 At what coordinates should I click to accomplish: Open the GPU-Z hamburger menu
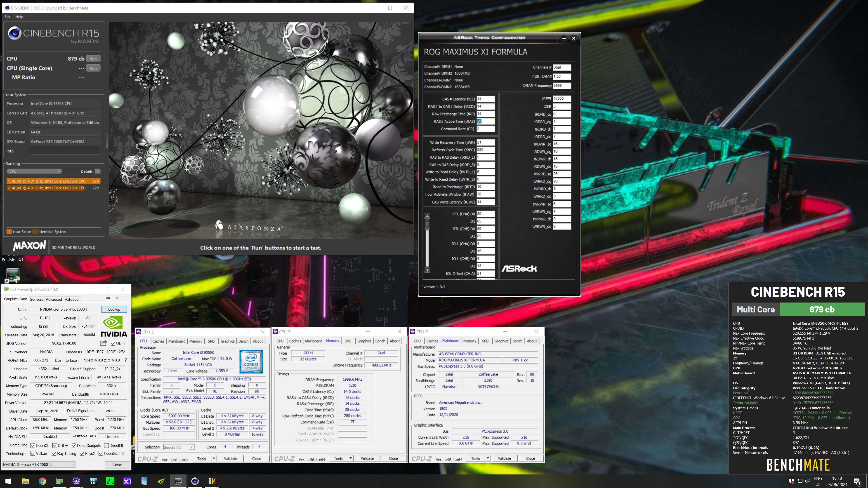[125, 298]
